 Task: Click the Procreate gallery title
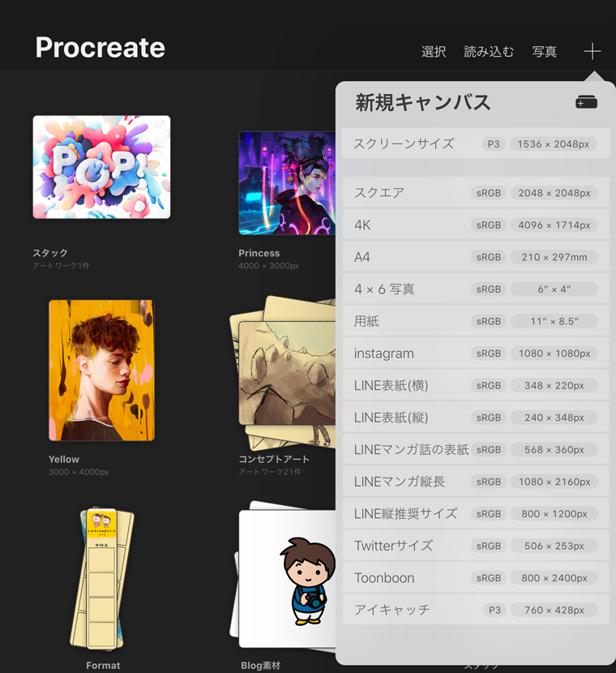coord(100,47)
